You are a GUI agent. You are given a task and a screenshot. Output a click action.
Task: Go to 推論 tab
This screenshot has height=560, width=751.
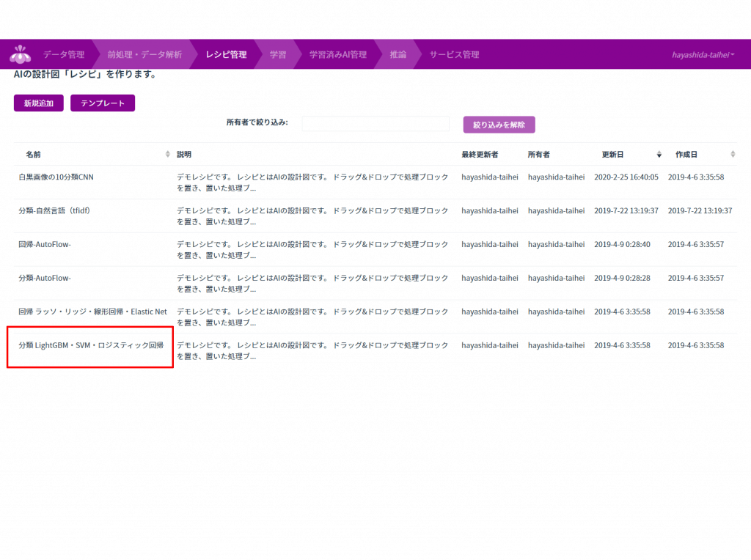[398, 55]
